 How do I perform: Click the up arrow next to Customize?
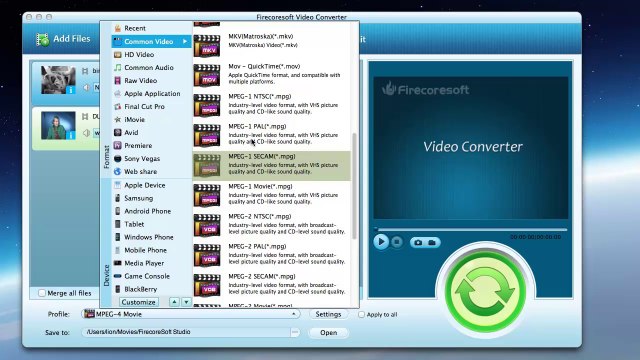coord(174,302)
